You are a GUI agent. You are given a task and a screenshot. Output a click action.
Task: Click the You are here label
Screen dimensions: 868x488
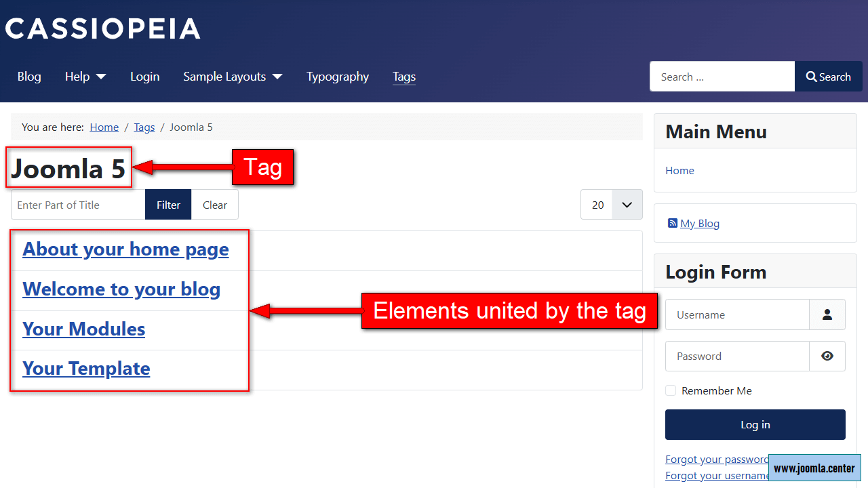point(53,127)
